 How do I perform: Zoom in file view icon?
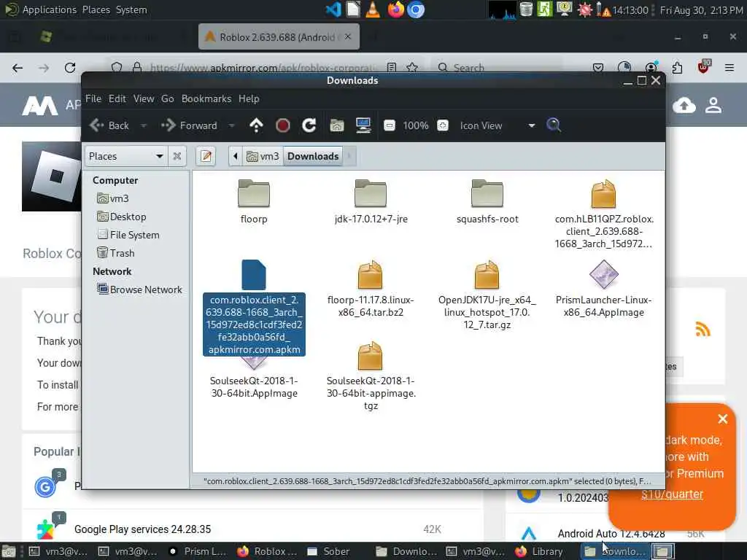point(443,125)
